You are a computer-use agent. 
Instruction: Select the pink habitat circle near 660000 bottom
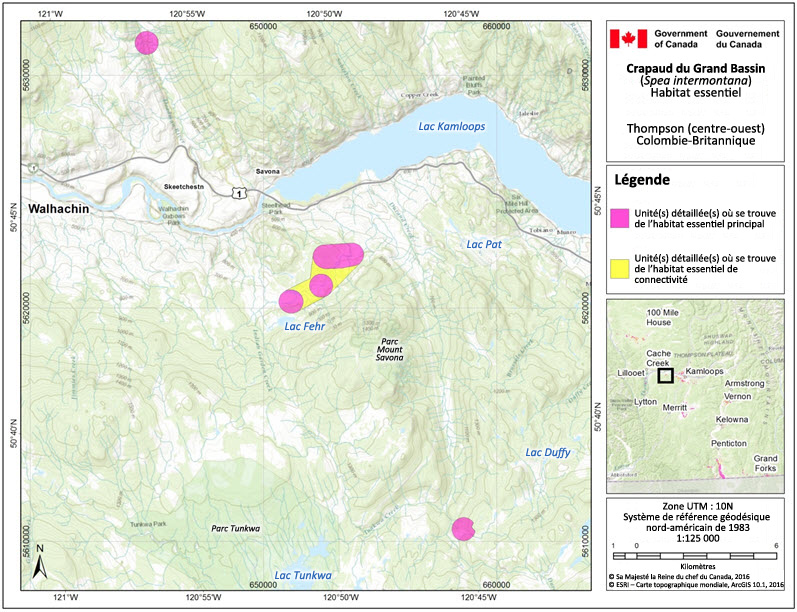coord(462,528)
